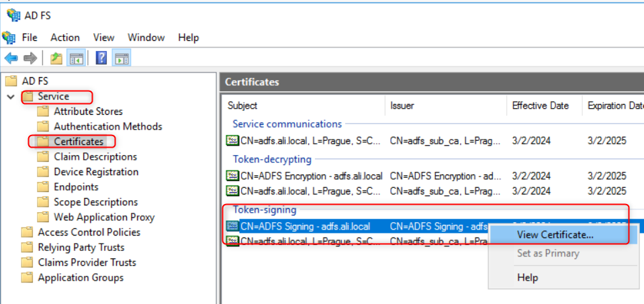This screenshot has width=644, height=304.
Task: Click the Application Groups folder icon
Action: [x=27, y=278]
